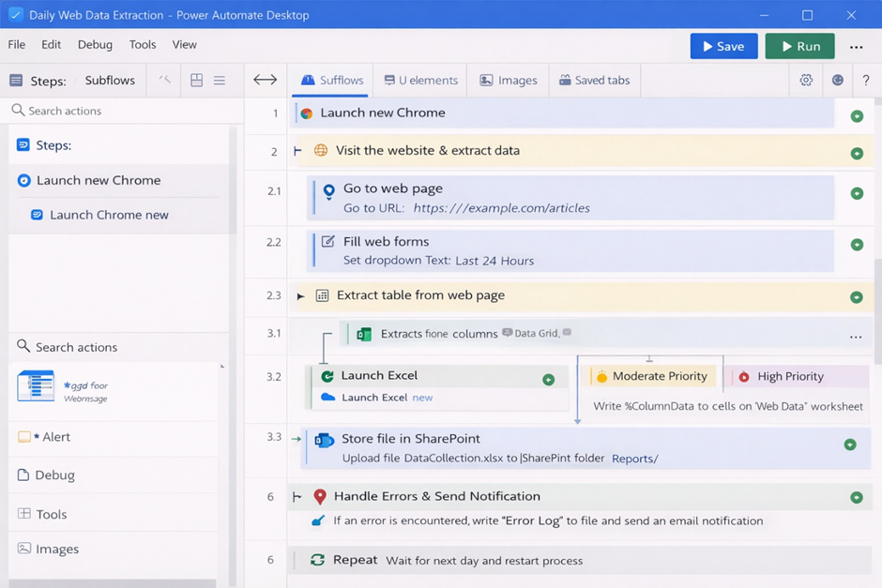882x588 pixels.
Task: Switch to the U elements tab
Action: coord(419,80)
